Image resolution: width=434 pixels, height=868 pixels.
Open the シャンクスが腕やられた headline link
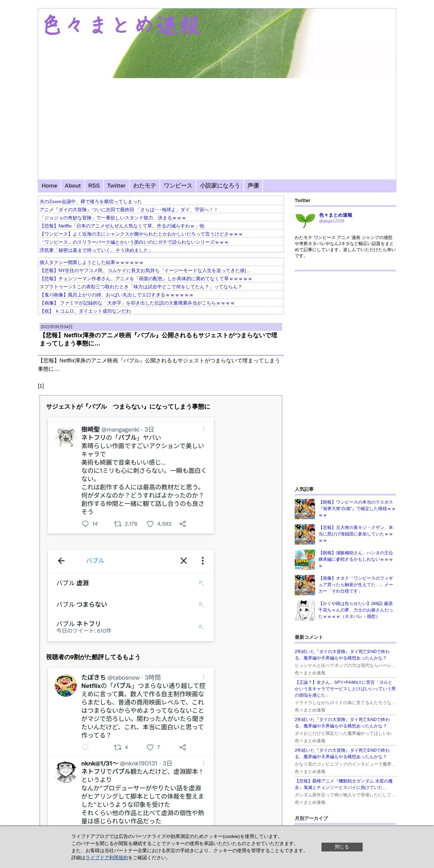tap(141, 234)
